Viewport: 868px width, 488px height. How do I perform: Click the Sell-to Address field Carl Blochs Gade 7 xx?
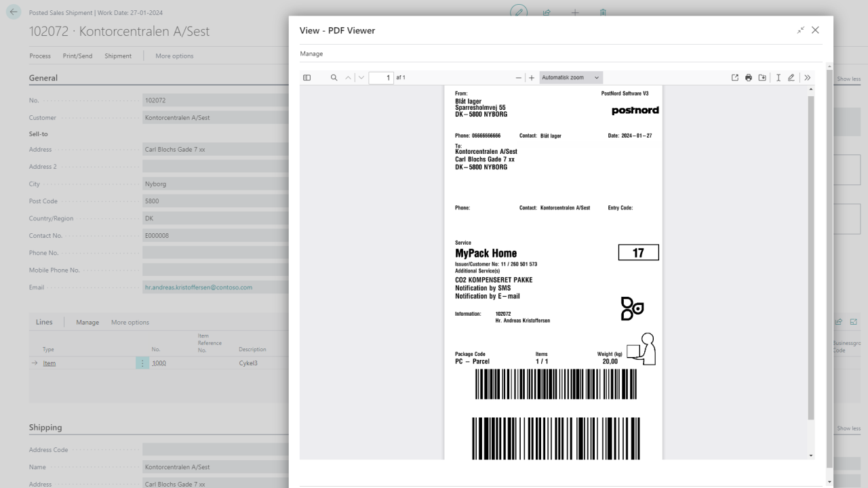(216, 149)
